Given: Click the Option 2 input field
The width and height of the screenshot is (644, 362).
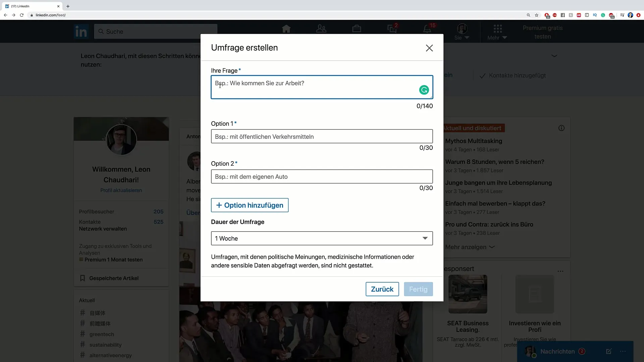Looking at the screenshot, I should point(322,177).
